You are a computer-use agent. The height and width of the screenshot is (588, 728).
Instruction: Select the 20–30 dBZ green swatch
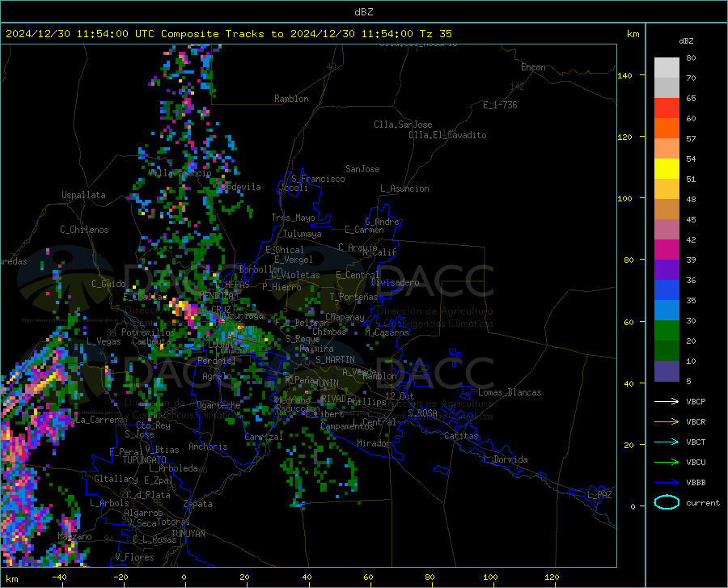click(x=667, y=331)
